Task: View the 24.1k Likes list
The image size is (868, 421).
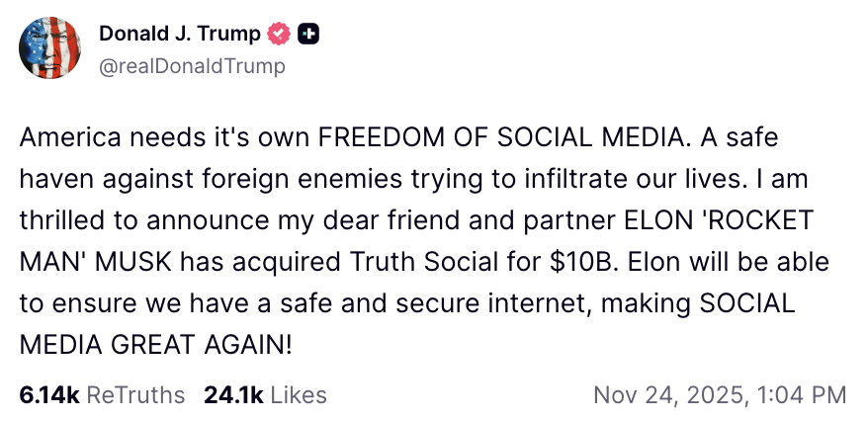Action: (233, 395)
